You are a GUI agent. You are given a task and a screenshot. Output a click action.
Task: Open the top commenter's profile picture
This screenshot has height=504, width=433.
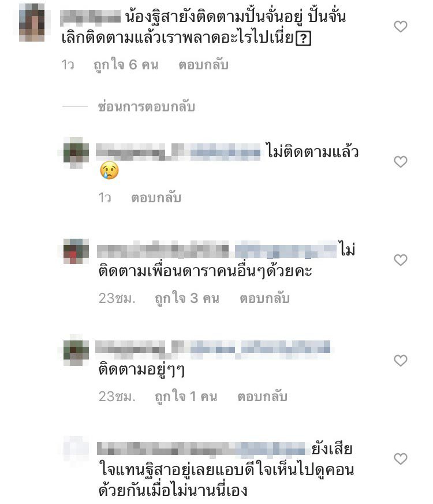point(32,23)
